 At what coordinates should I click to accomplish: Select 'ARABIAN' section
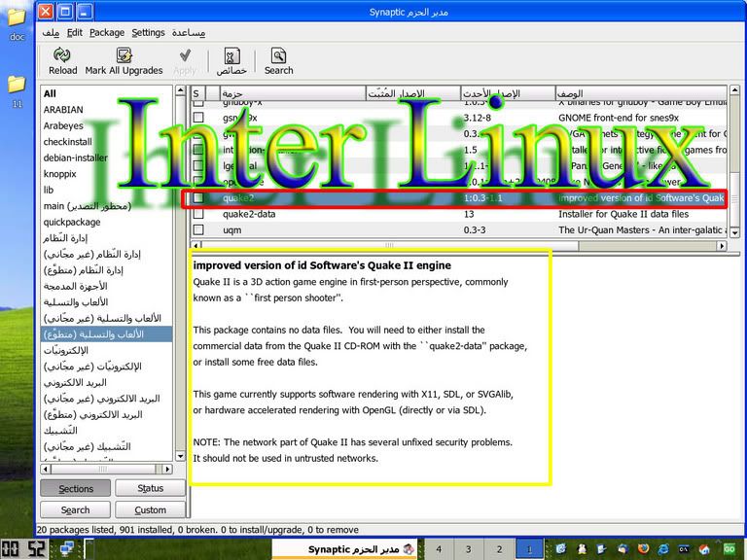click(107, 110)
